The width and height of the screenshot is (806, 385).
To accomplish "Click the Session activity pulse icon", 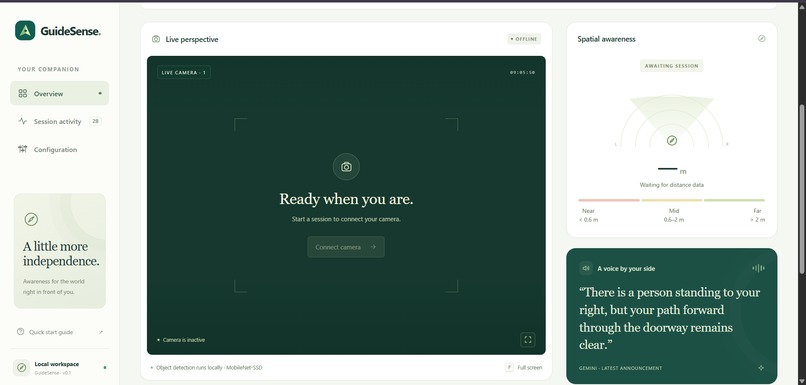I will (x=23, y=121).
